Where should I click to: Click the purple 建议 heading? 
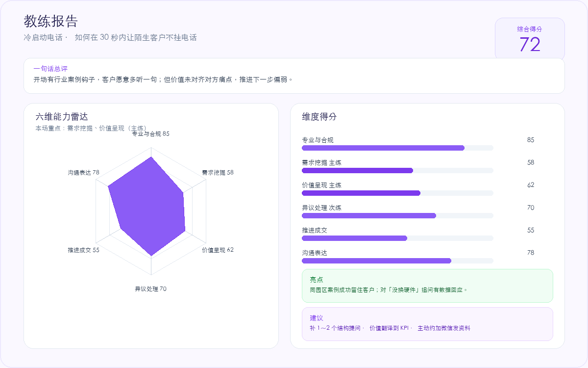(x=317, y=318)
